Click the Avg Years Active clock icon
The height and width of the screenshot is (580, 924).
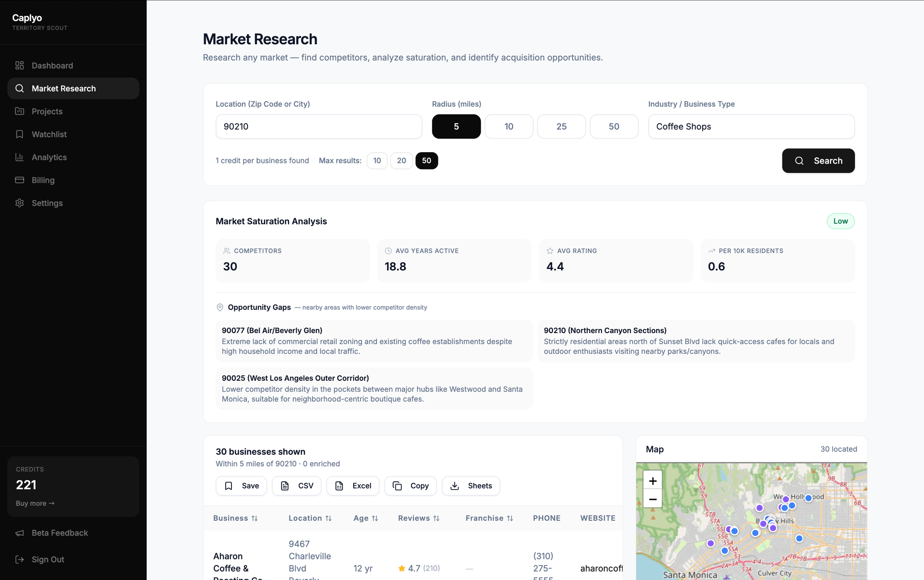click(388, 251)
